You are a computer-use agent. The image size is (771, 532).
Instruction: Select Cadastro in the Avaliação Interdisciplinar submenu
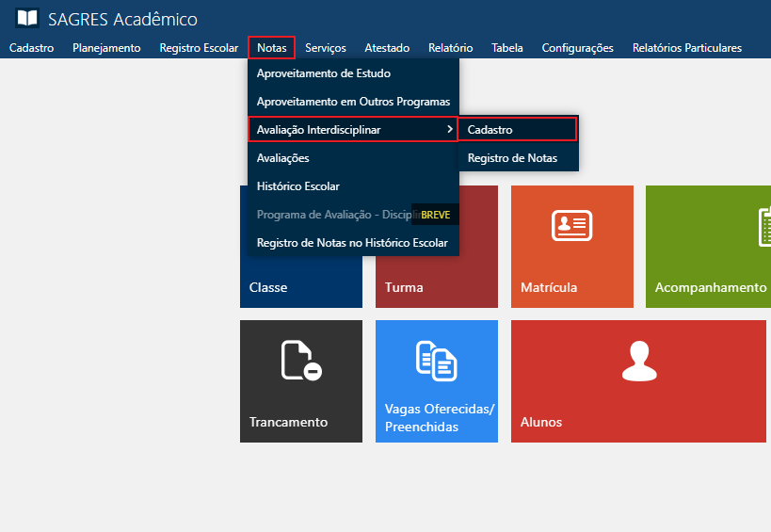517,129
